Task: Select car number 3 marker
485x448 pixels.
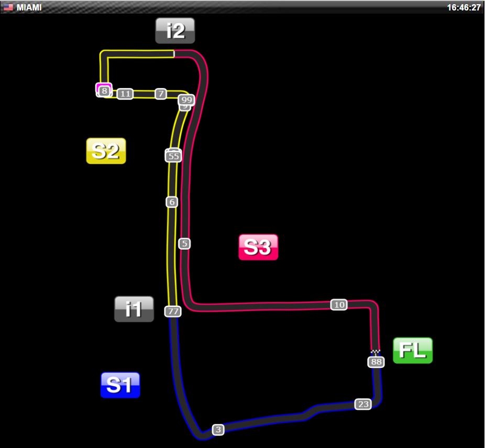Action: [x=218, y=430]
